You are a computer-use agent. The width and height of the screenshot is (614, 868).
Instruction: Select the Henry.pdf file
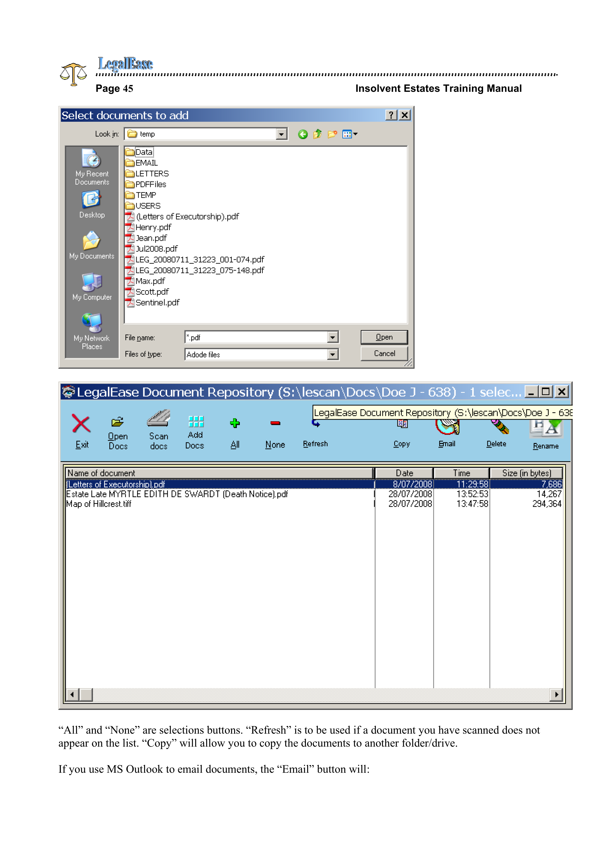coord(148,227)
